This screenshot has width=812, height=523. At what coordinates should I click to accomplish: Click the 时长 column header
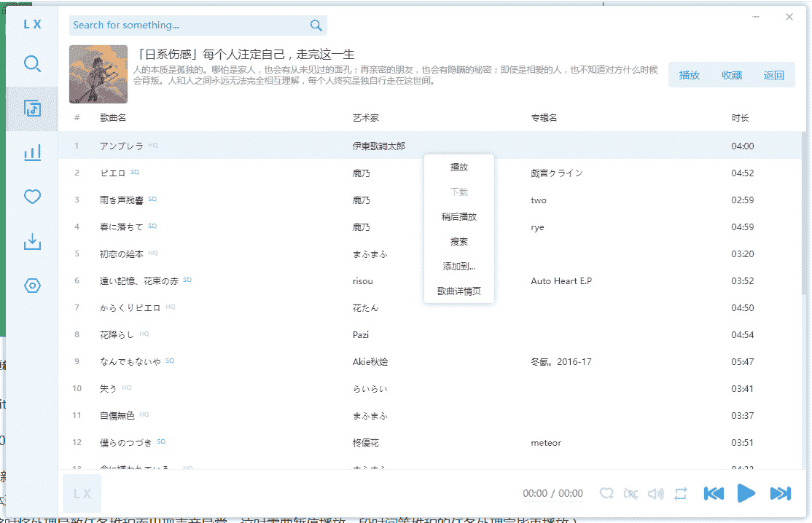740,118
